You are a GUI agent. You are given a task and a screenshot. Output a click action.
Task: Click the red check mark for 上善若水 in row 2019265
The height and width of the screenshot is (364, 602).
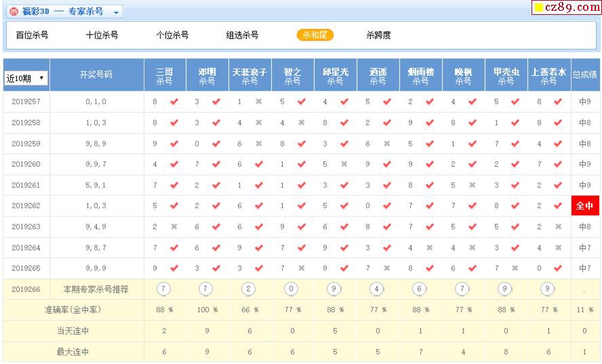point(557,268)
